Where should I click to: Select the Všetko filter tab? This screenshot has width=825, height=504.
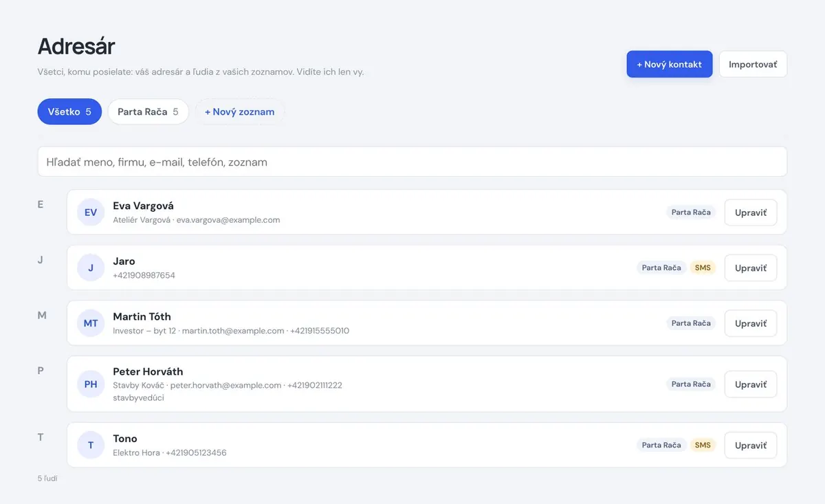[x=69, y=111]
